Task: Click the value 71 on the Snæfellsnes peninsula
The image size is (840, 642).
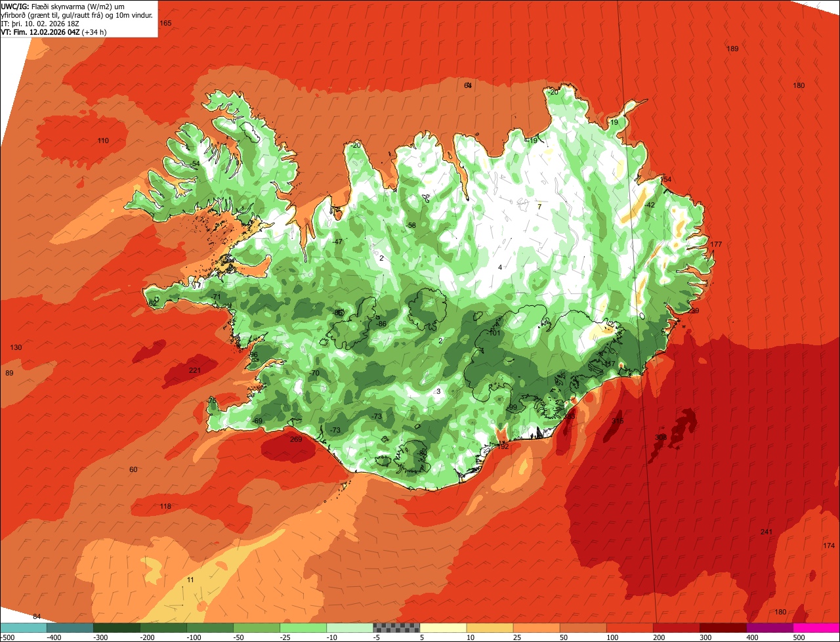Action: (217, 297)
